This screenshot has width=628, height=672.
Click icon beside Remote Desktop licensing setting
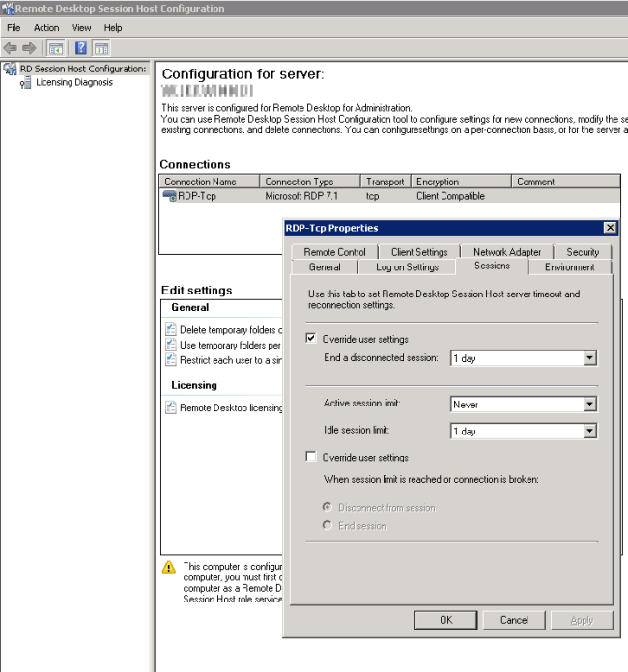tap(171, 407)
